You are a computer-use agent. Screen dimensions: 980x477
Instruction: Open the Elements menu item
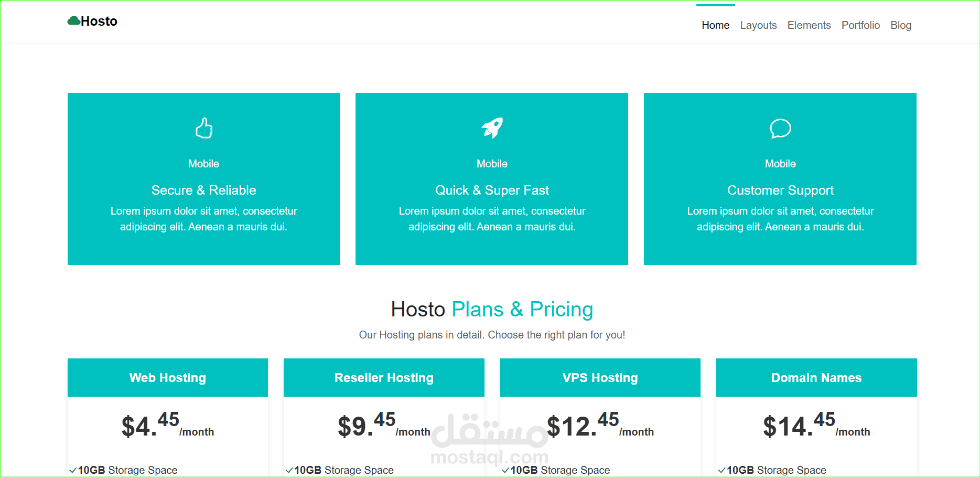click(x=809, y=25)
